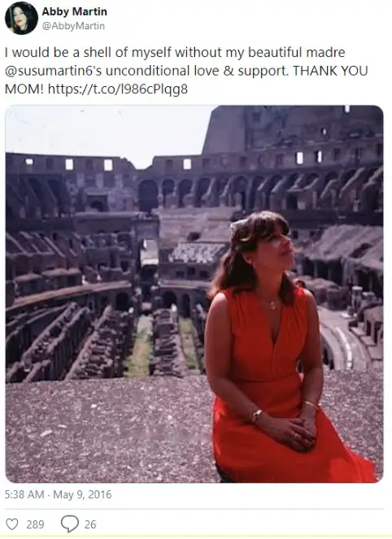Open the Abby Martin display name

[x=74, y=11]
